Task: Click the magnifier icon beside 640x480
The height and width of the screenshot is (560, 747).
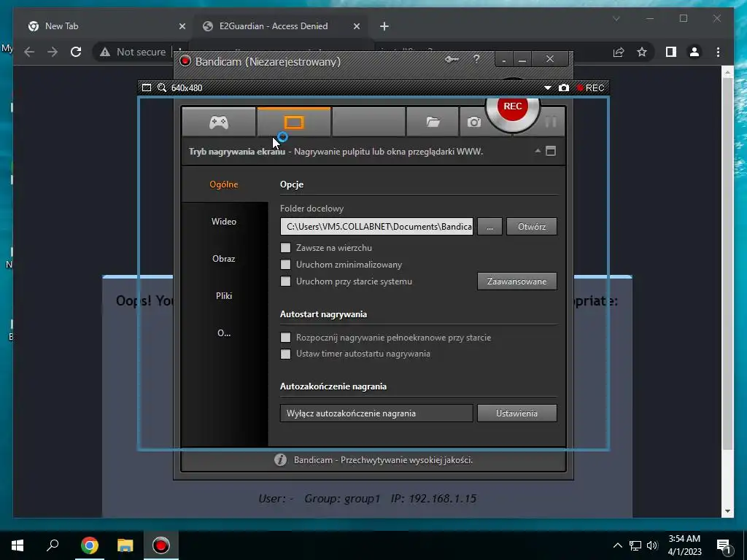Action: pyautogui.click(x=162, y=87)
